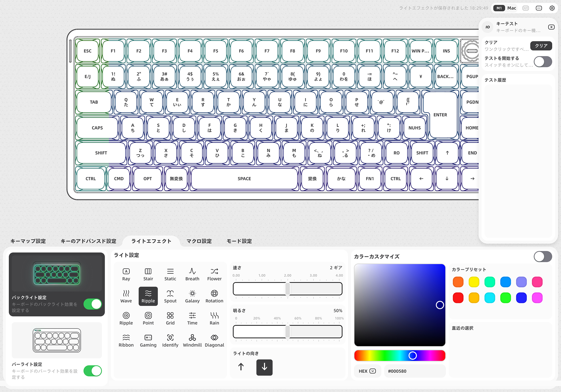Select the Spout light effect icon

(x=170, y=296)
